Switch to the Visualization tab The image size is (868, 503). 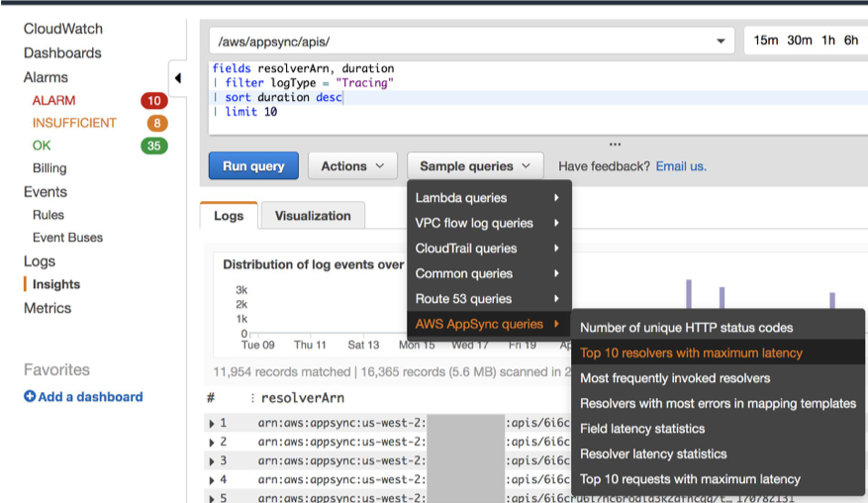(313, 216)
